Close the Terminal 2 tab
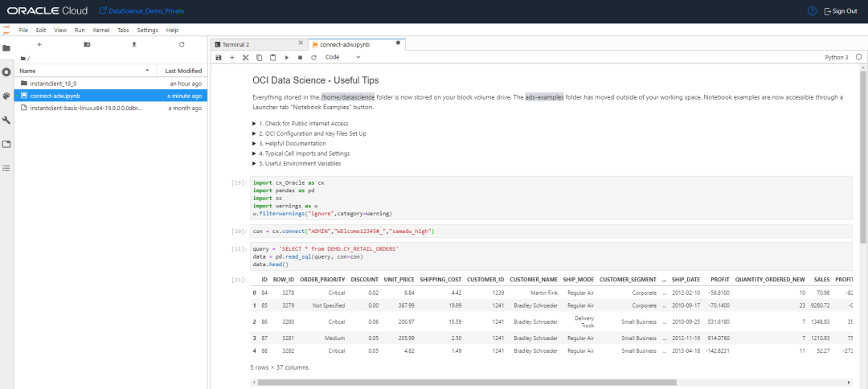This screenshot has height=389, width=868. pos(301,43)
